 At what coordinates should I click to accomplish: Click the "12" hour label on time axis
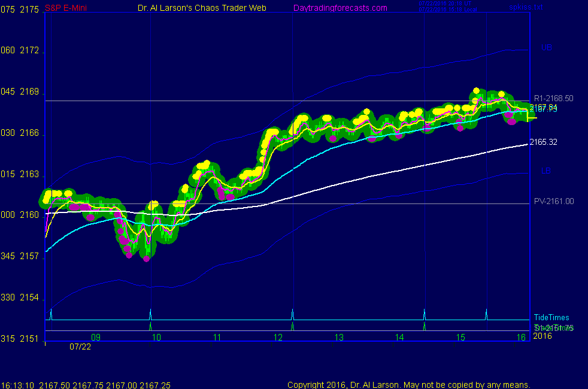278,338
